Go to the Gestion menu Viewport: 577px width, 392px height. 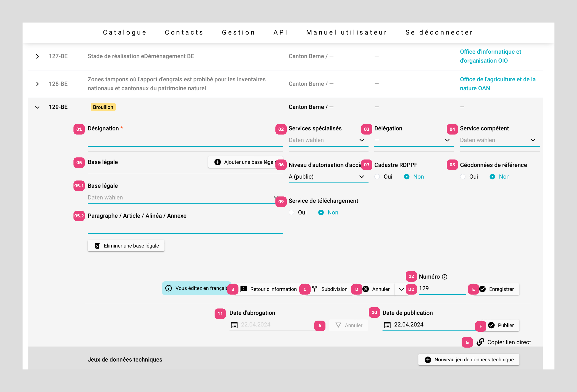point(238,32)
